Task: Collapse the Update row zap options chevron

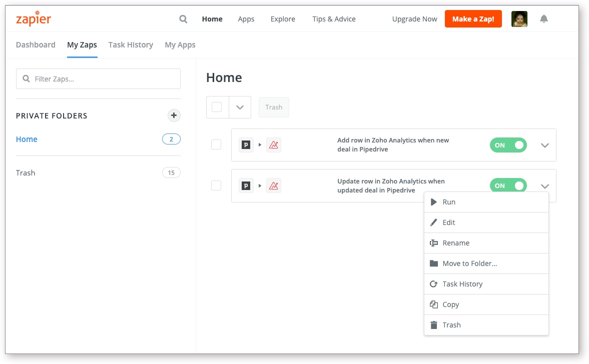Action: click(x=545, y=186)
